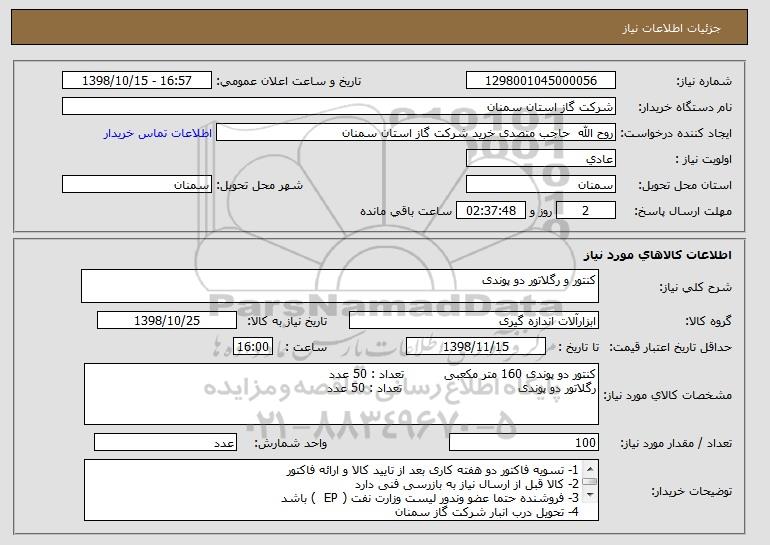Select the public announcement date and time field
Image resolution: width=770 pixels, height=545 pixels.
click(137, 81)
